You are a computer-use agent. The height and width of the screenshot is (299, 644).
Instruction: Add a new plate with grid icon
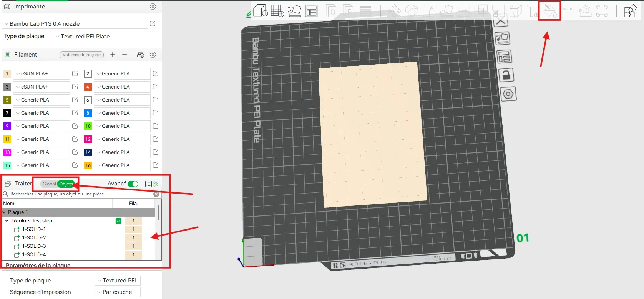coord(277,10)
